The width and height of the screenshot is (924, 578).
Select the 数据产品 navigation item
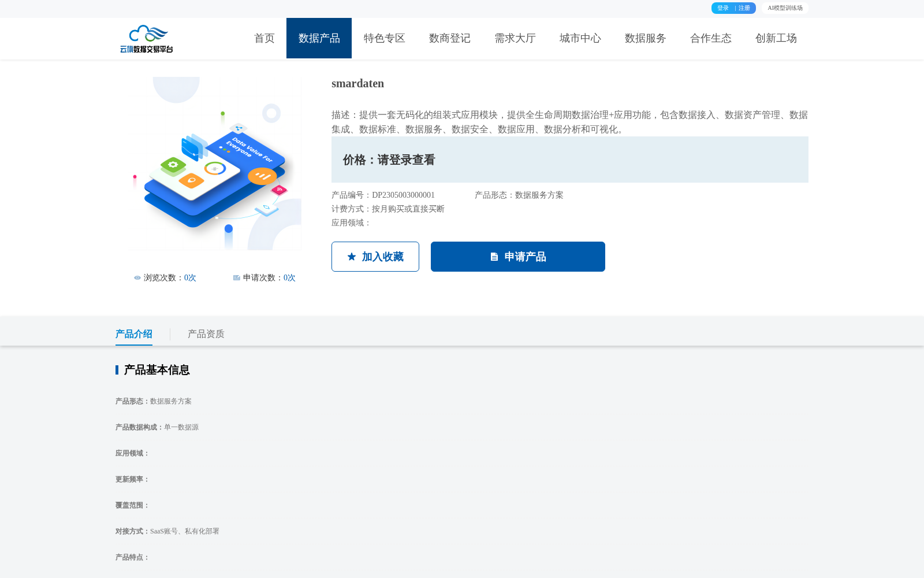[x=319, y=38]
